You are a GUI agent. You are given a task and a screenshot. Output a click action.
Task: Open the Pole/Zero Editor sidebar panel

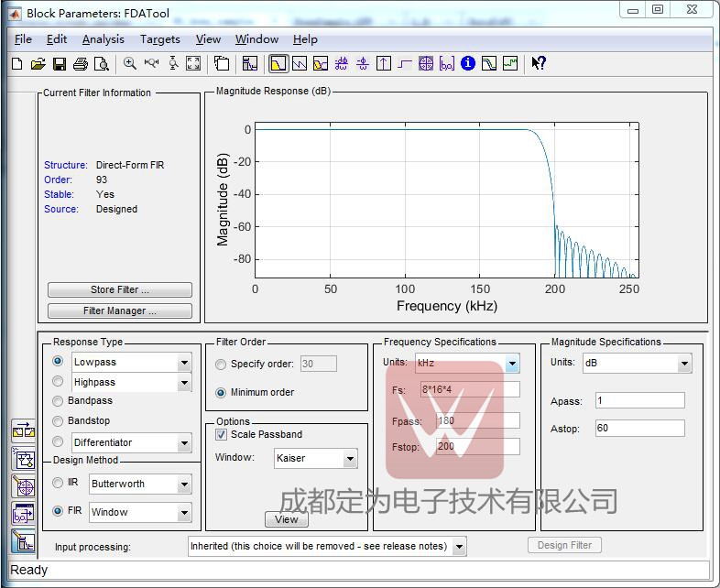click(x=23, y=486)
